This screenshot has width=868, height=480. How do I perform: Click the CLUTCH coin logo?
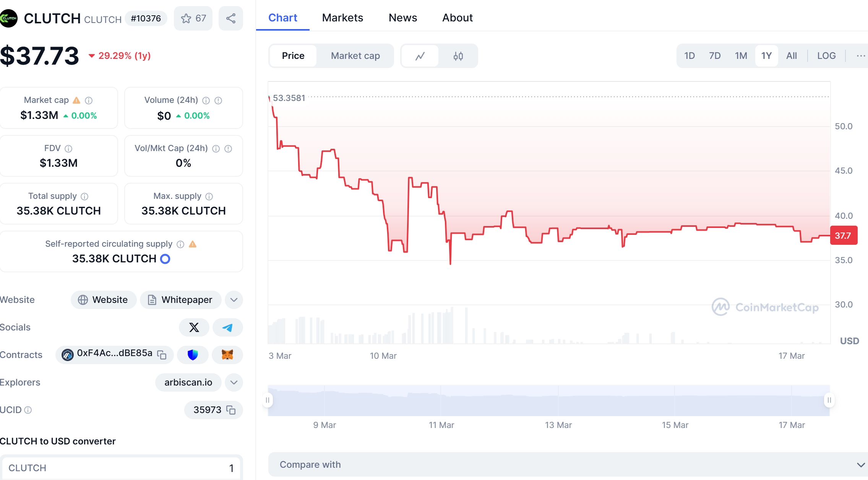(x=8, y=18)
